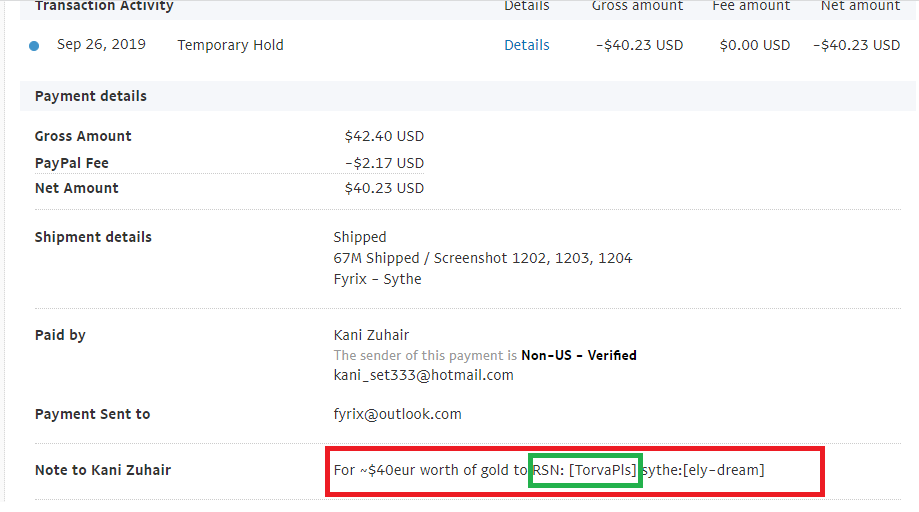
Task: Click the Fyrix - Sythe shipment text
Action: [377, 279]
